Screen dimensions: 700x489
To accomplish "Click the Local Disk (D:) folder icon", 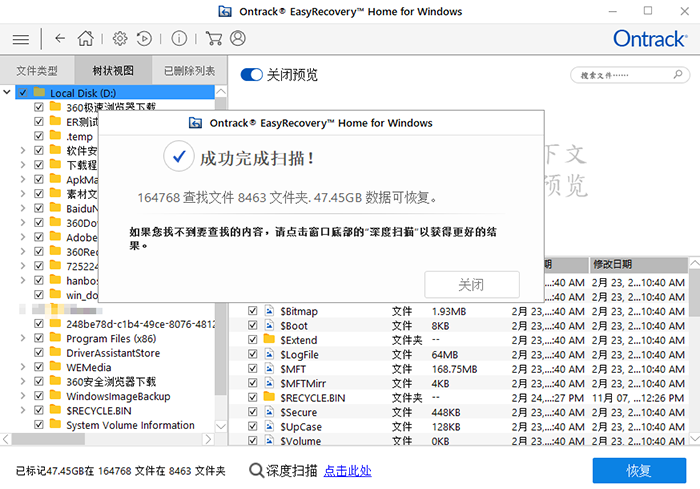I will (x=39, y=92).
